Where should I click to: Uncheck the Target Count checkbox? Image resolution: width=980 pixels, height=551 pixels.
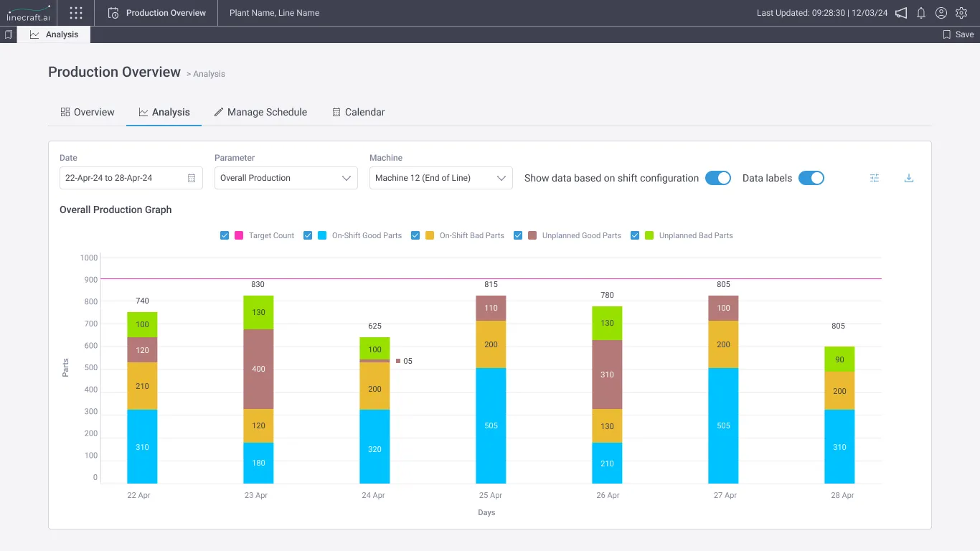tap(225, 235)
